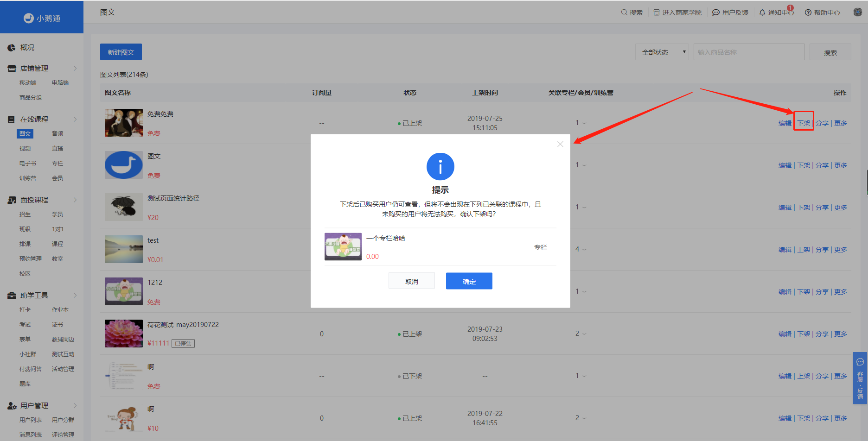Go to 视频 in sidebar menu
The height and width of the screenshot is (441, 868).
[25, 149]
